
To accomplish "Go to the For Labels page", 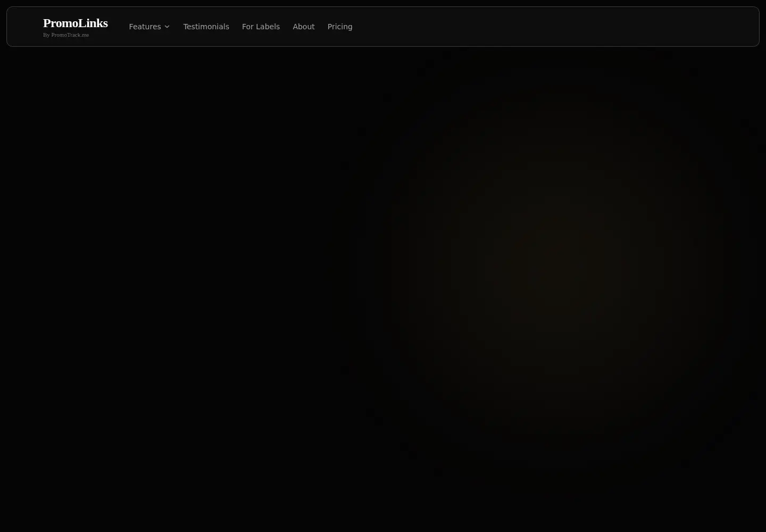I will [261, 27].
